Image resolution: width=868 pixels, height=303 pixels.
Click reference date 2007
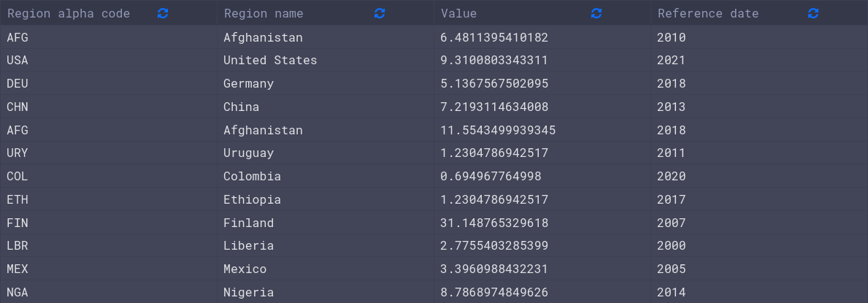click(x=672, y=223)
